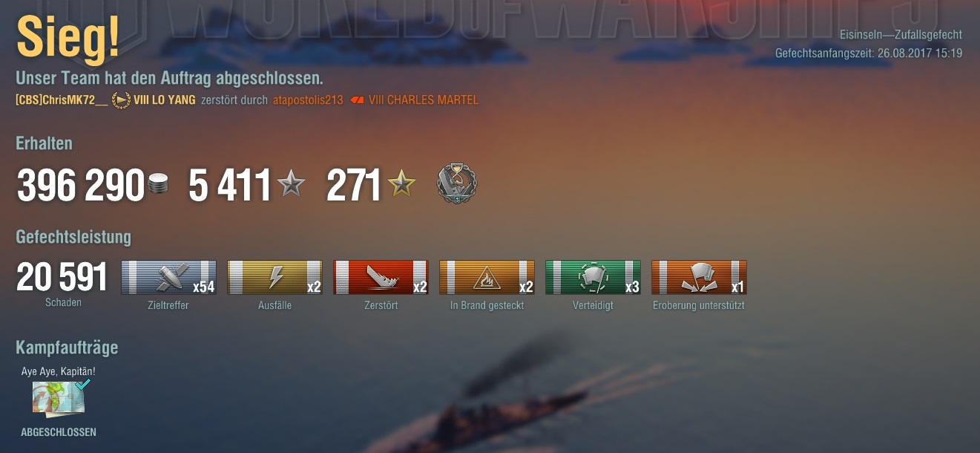This screenshot has height=453, width=980.
Task: Click player name [CBS]ChrisMK72__
Action: 62,100
